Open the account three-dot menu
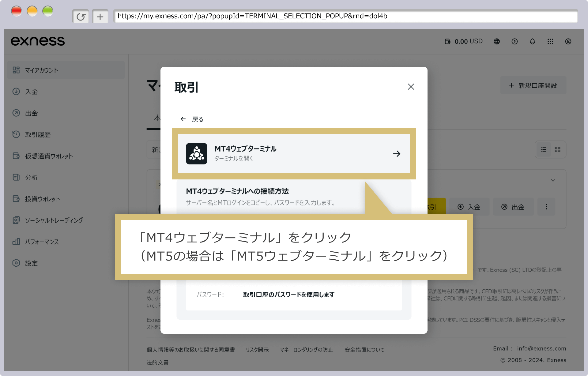The height and width of the screenshot is (376, 588). click(546, 207)
